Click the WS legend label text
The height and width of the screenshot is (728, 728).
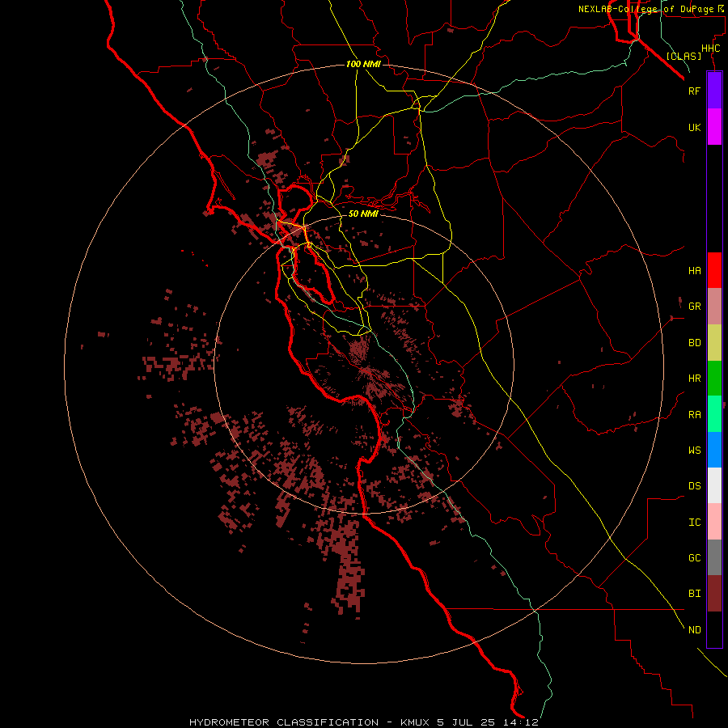tap(694, 450)
